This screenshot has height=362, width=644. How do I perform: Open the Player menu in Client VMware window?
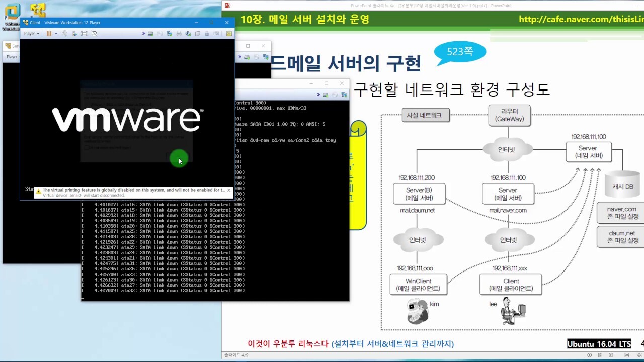coord(31,33)
